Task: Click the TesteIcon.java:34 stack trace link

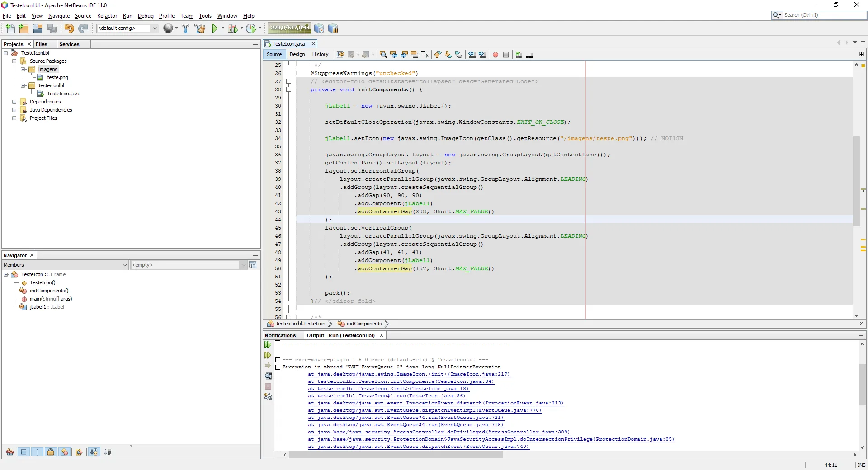Action: 401,381
